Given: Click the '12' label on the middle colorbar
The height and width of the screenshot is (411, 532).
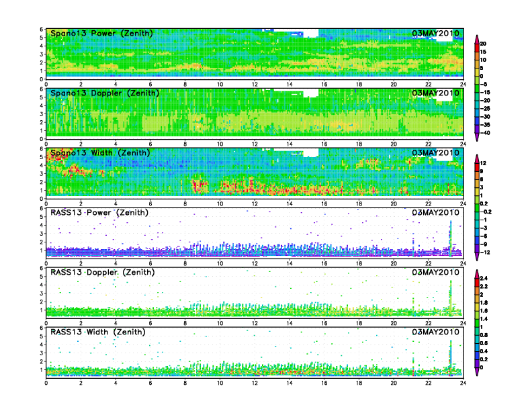Looking at the screenshot, I should [x=484, y=163].
